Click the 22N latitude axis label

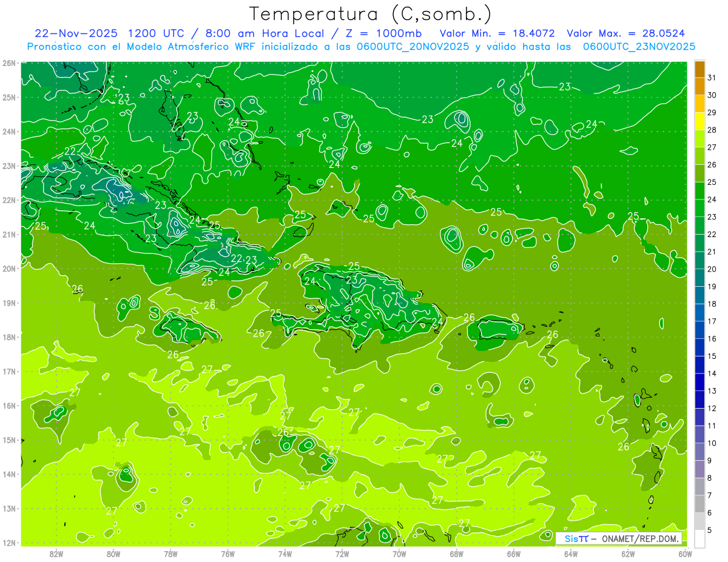coord(8,200)
